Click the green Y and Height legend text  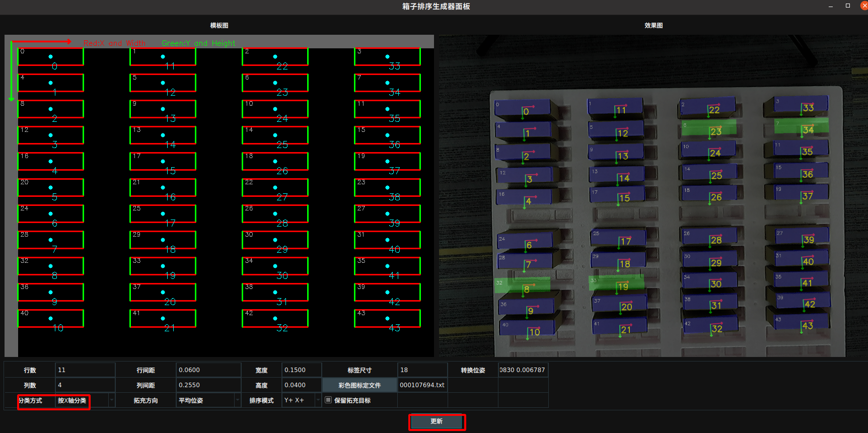[x=198, y=43]
